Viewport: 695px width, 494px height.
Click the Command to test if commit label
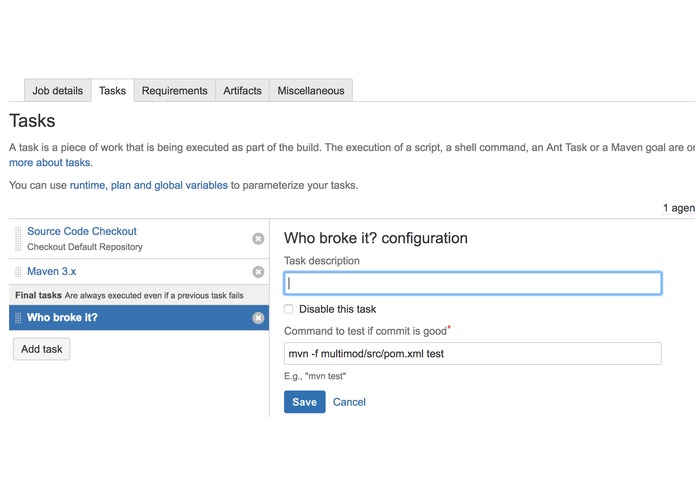tap(366, 331)
